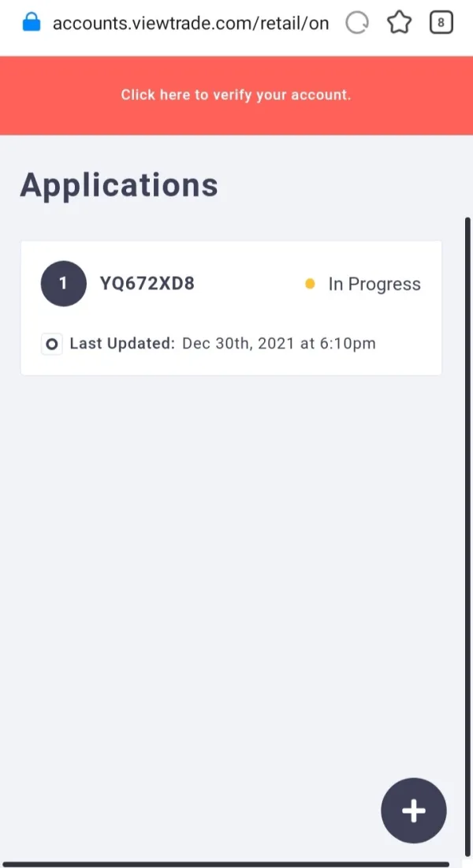Tap the round plus button to add application
The height and width of the screenshot is (868, 473).
(x=413, y=810)
